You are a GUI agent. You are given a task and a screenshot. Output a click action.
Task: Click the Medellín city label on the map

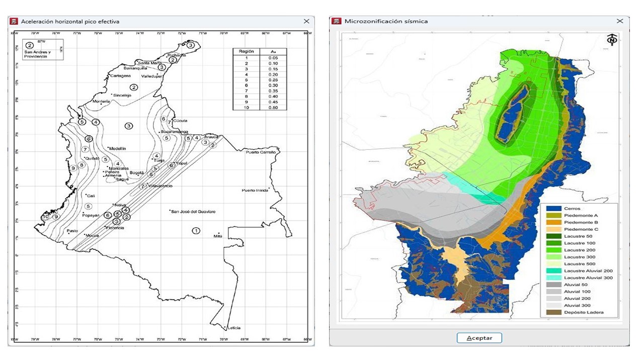tap(117, 149)
